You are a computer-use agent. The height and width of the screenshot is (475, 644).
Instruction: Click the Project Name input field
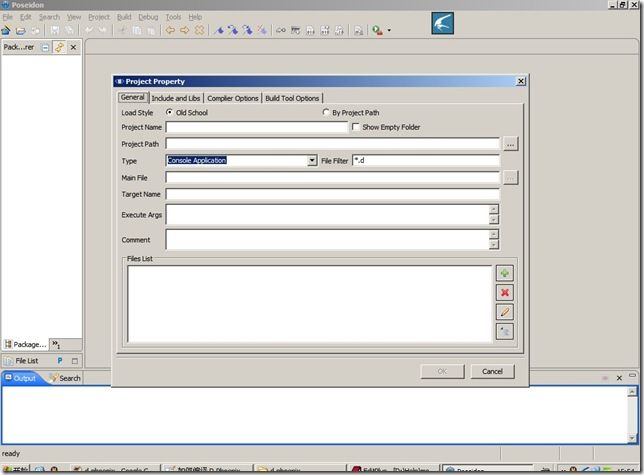(257, 127)
